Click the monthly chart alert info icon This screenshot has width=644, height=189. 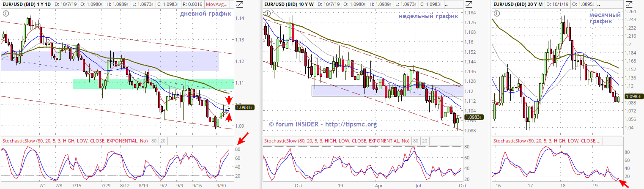[497, 14]
